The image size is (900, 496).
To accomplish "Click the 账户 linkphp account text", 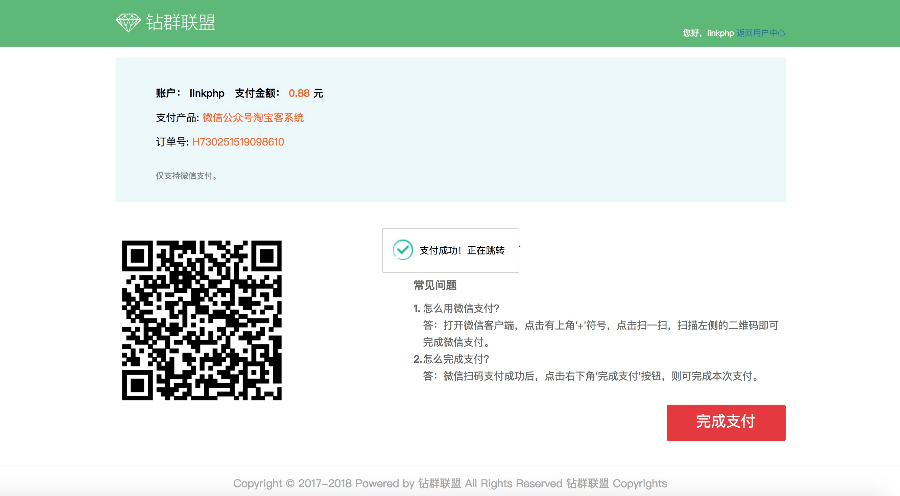I will 190,93.
